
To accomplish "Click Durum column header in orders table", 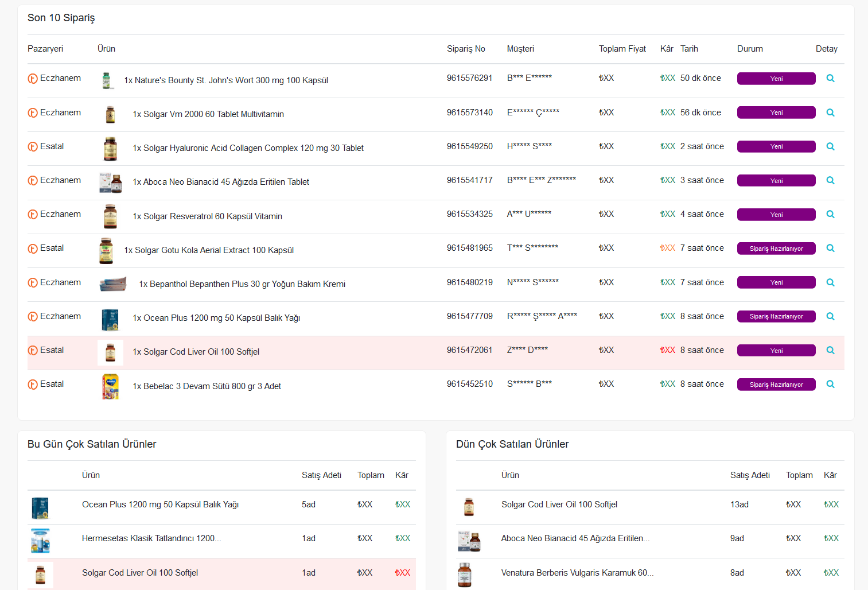I will pyautogui.click(x=750, y=49).
